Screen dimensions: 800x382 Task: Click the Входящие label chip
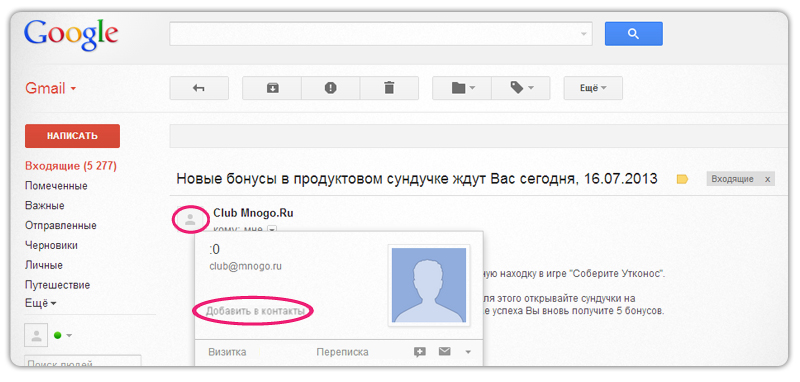(x=732, y=179)
